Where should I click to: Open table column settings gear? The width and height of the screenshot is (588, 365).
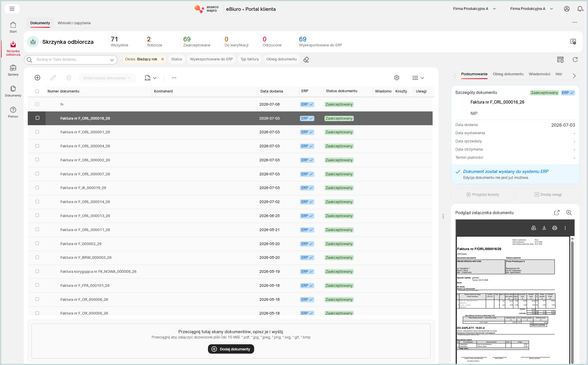[x=397, y=78]
